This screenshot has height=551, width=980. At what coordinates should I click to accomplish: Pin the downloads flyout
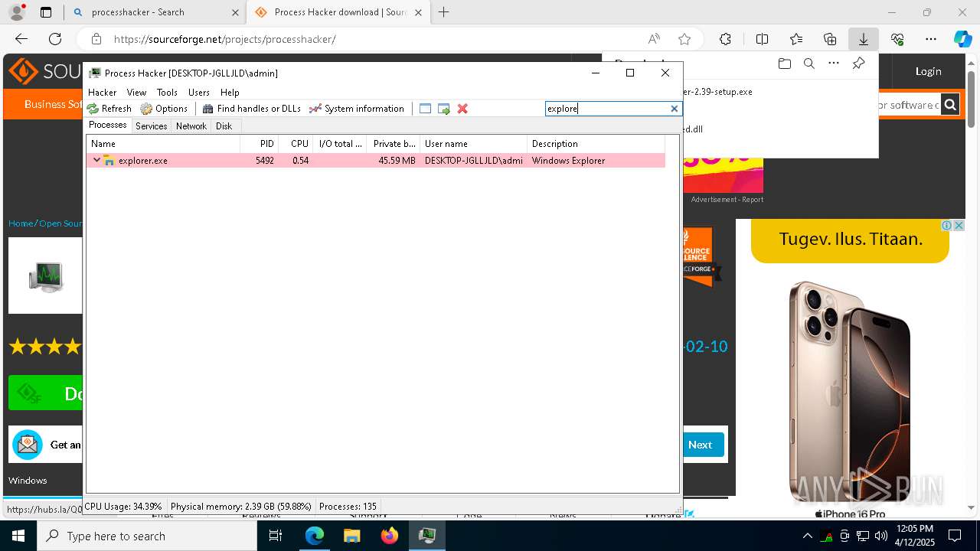pyautogui.click(x=858, y=64)
